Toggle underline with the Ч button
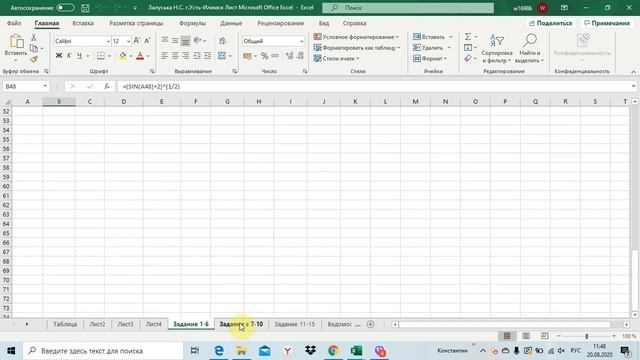640x360 pixels. [79, 56]
